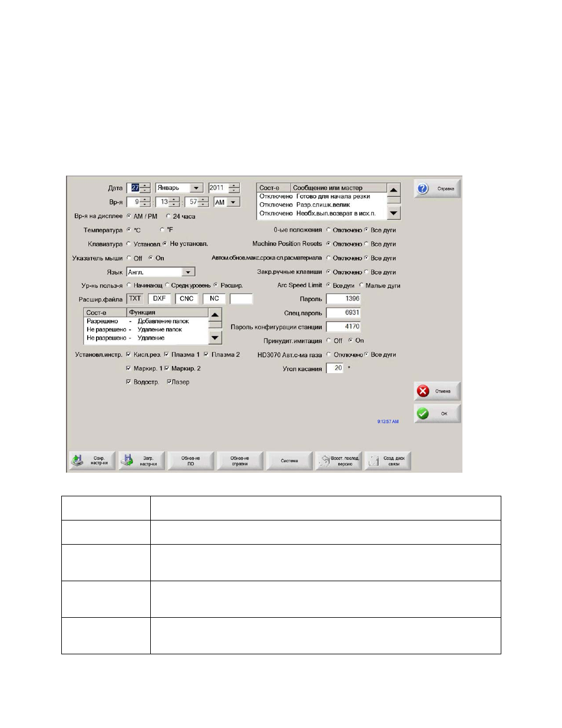Open the AM time period dropdown
This screenshot has height=728, width=562.
tap(234, 202)
